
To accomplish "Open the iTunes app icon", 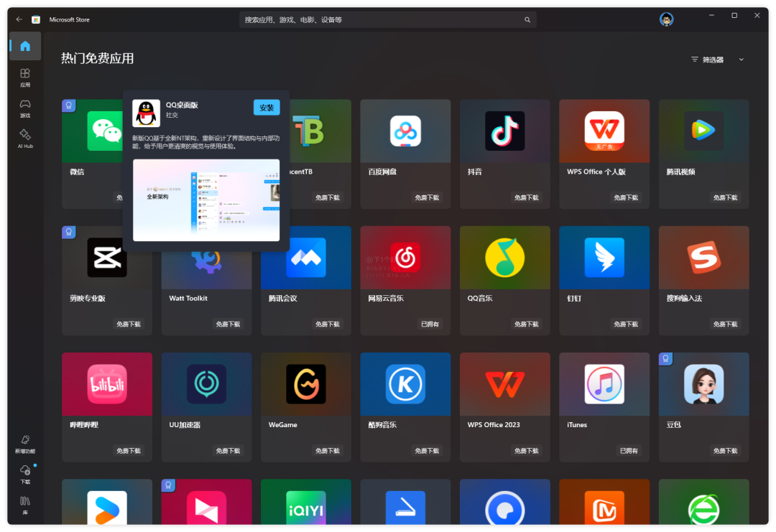I will (x=604, y=384).
